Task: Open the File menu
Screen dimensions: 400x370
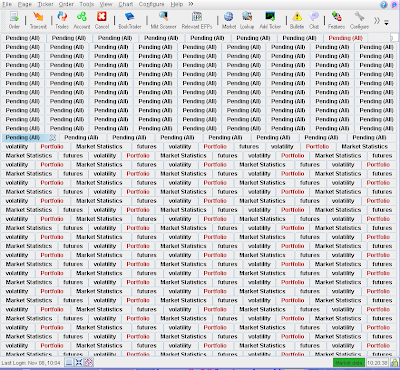Action: (x=7, y=4)
